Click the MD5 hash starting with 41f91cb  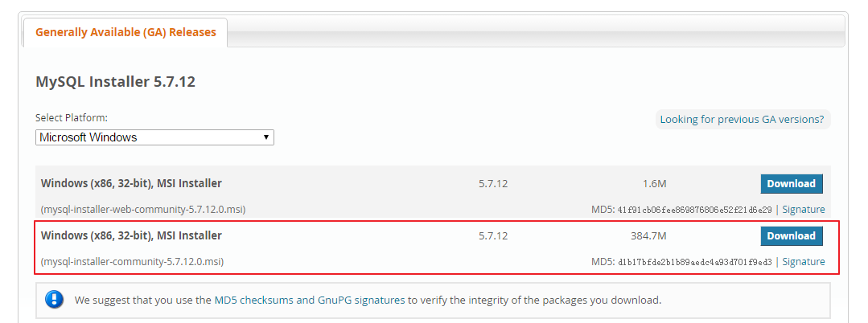tap(695, 211)
